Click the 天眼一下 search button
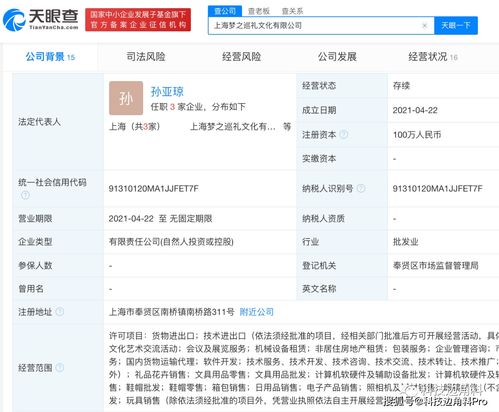Screen dimensions: 499x412 click(456, 25)
